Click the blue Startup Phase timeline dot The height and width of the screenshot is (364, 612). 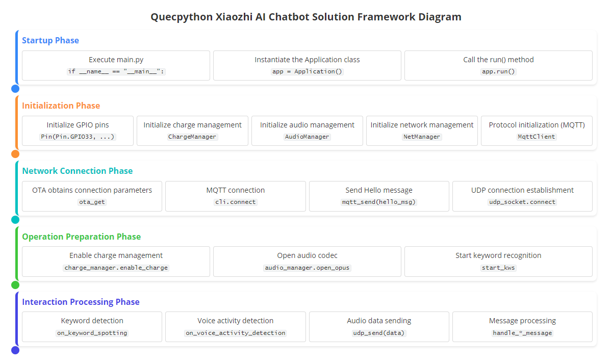click(x=15, y=89)
